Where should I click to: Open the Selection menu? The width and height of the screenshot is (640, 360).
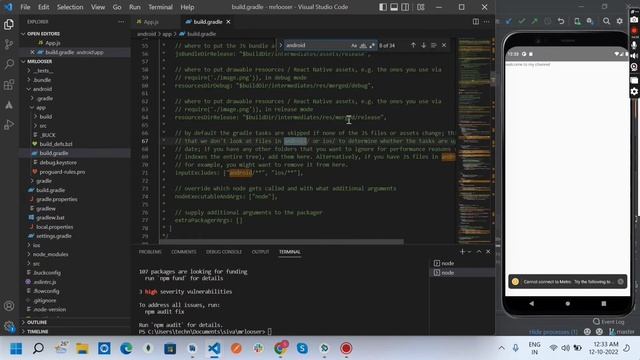coord(70,7)
